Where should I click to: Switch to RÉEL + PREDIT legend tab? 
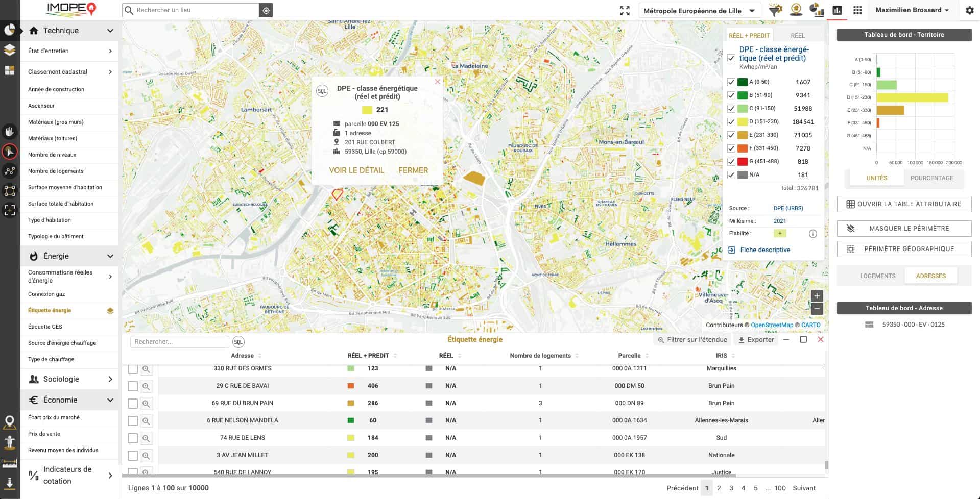pos(749,35)
